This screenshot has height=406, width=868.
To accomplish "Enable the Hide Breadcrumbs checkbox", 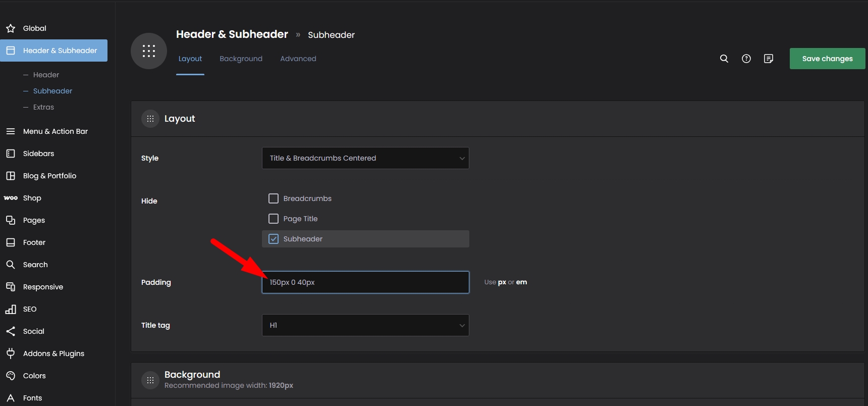I will point(274,198).
